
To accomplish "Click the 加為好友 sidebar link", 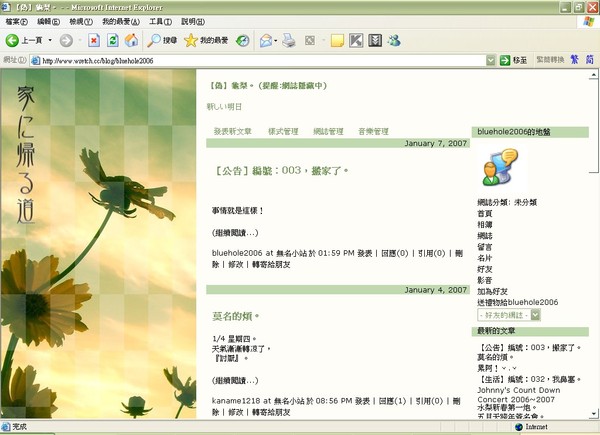I will (492, 292).
